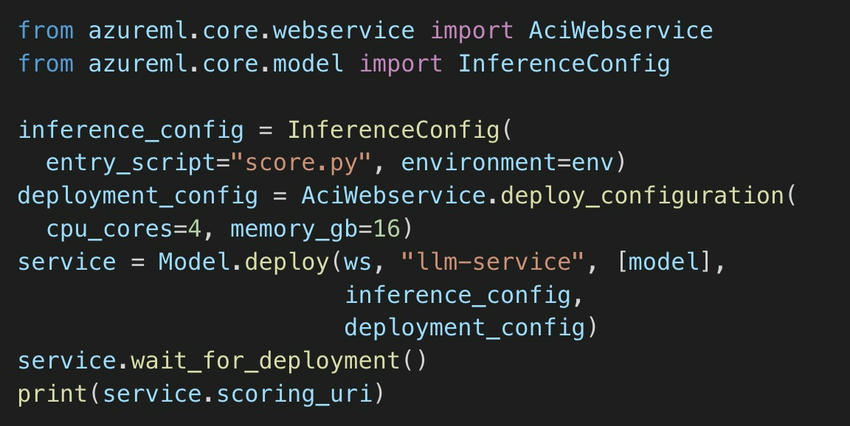
Task: Click the cpu_cores=4 parameter
Action: 124,229
